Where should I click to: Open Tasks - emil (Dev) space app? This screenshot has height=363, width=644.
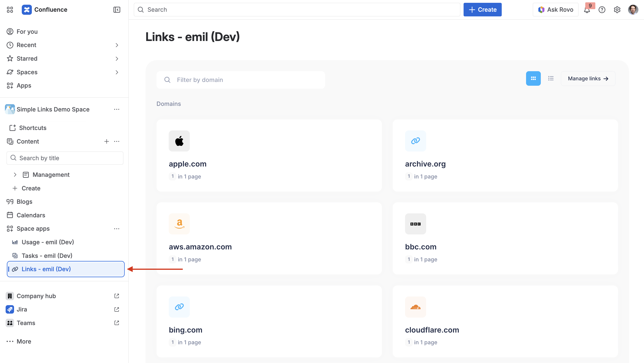tap(47, 256)
